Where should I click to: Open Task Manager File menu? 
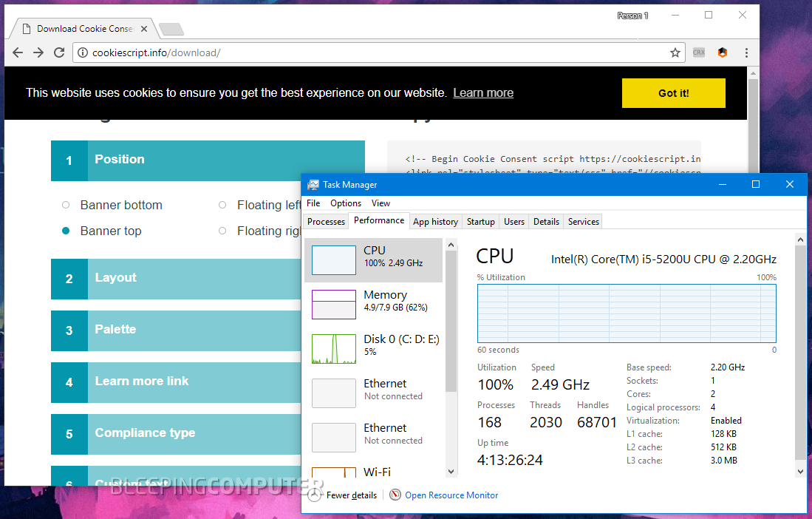[x=313, y=203]
